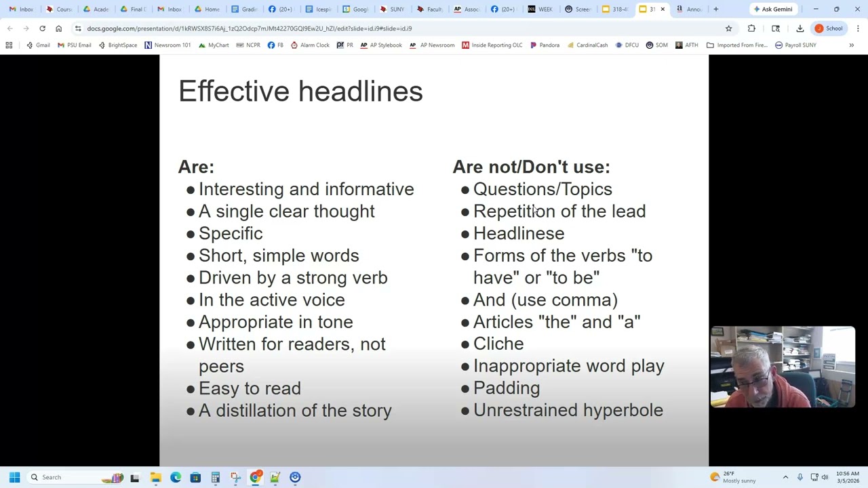Click the webcam video overlay
The image size is (868, 488).
[x=783, y=367]
